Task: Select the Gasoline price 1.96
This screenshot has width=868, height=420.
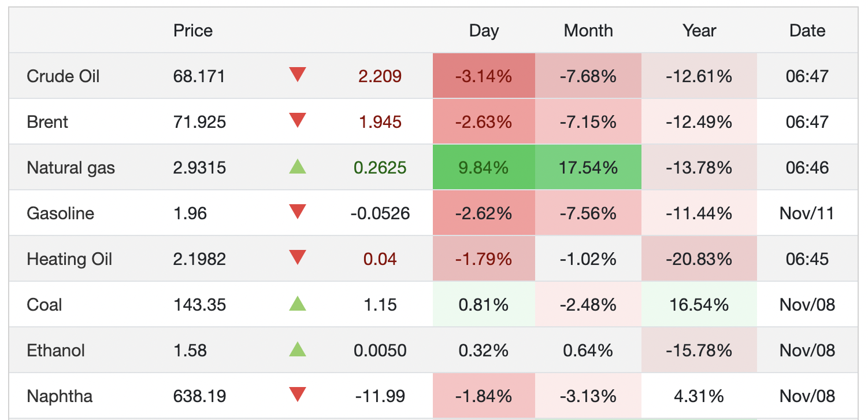Action: click(x=190, y=213)
